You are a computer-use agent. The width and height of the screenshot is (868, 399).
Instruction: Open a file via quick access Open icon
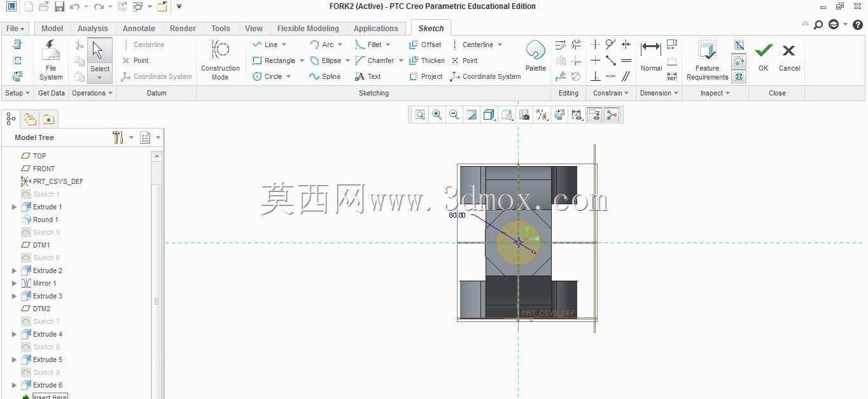point(43,6)
